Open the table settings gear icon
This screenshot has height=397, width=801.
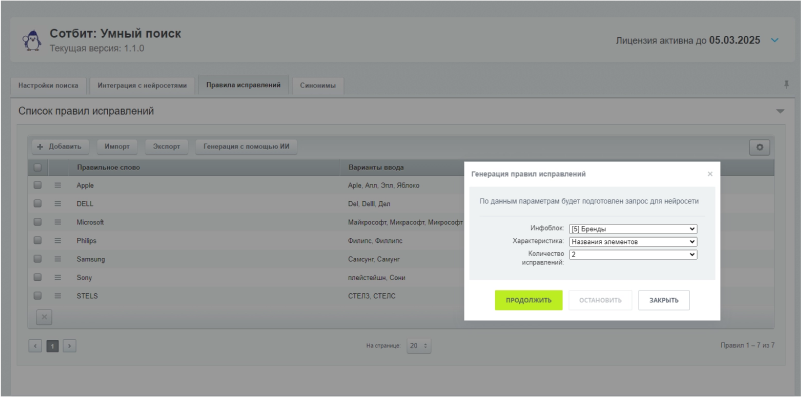(759, 147)
